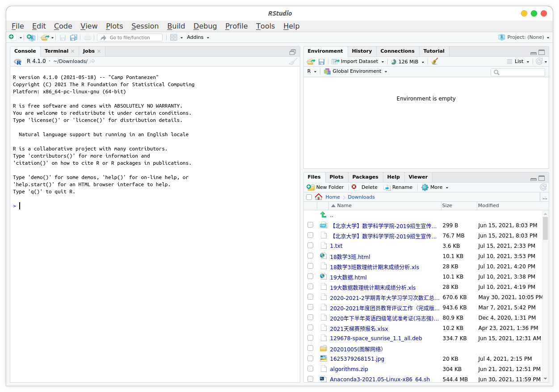Check the box next to 1.txt
The height and width of the screenshot is (392, 559).
[310, 246]
